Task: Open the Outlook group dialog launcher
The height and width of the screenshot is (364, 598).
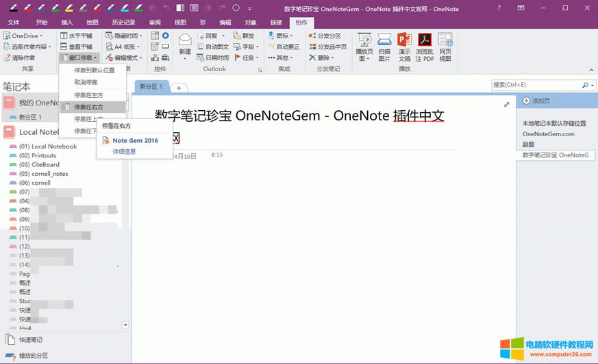Action: 260,70
